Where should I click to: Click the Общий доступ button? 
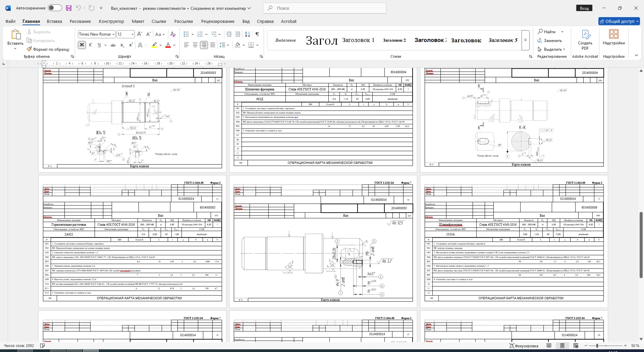coord(619,21)
